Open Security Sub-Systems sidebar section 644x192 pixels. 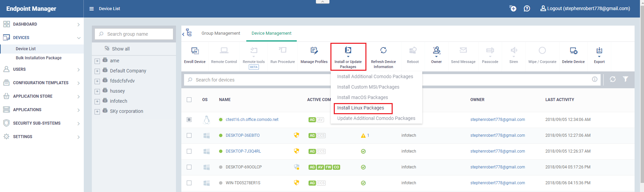(x=42, y=123)
